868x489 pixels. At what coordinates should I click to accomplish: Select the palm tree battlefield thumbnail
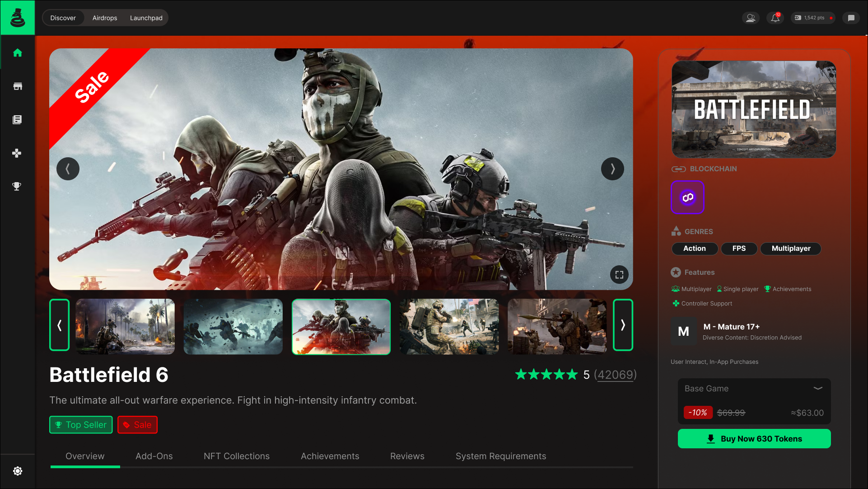pos(125,326)
